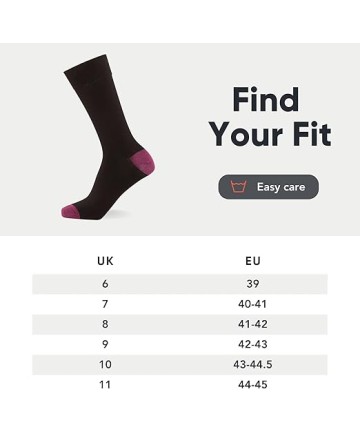Click the EU size 41-42 value
The image size is (360, 432).
coord(253,324)
